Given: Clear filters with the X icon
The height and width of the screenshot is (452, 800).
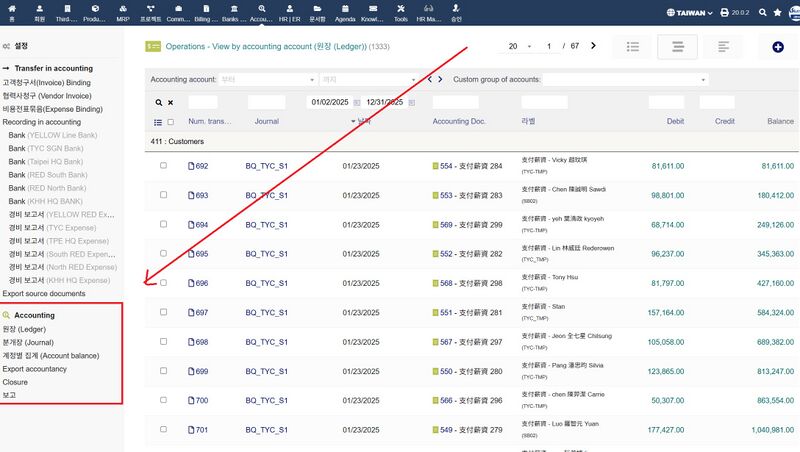Looking at the screenshot, I should (x=170, y=102).
